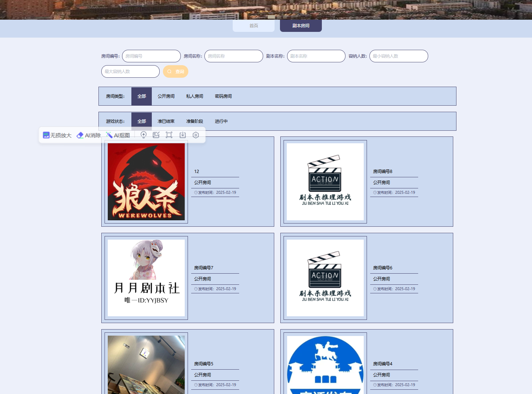532x394 pixels.
Task: Open the AI抠图 cutout tool
Action: pyautogui.click(x=118, y=135)
